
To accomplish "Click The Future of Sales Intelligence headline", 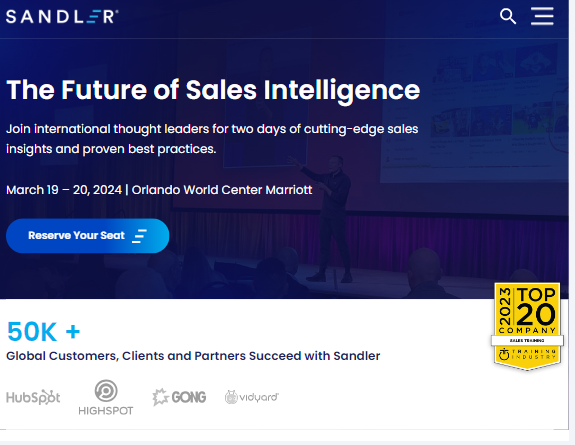I will 213,90.
